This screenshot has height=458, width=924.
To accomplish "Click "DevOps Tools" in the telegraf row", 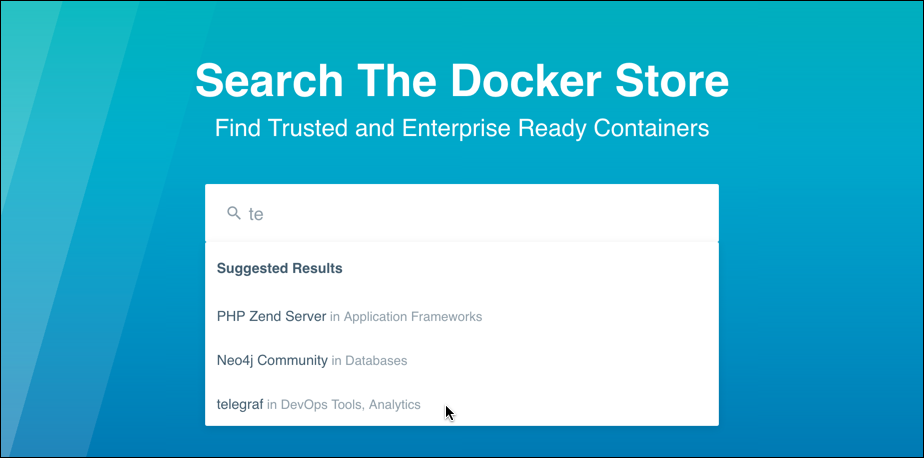I will [x=322, y=405].
